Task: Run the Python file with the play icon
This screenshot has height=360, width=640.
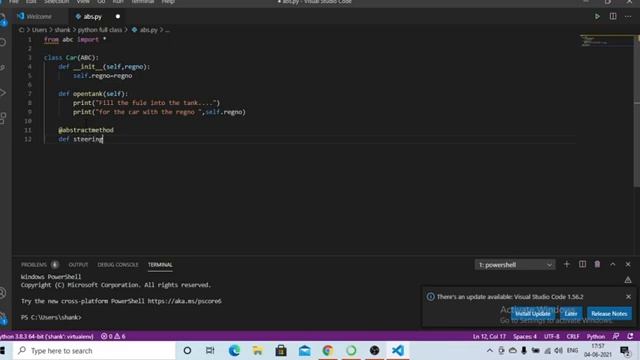Action: pos(597,16)
